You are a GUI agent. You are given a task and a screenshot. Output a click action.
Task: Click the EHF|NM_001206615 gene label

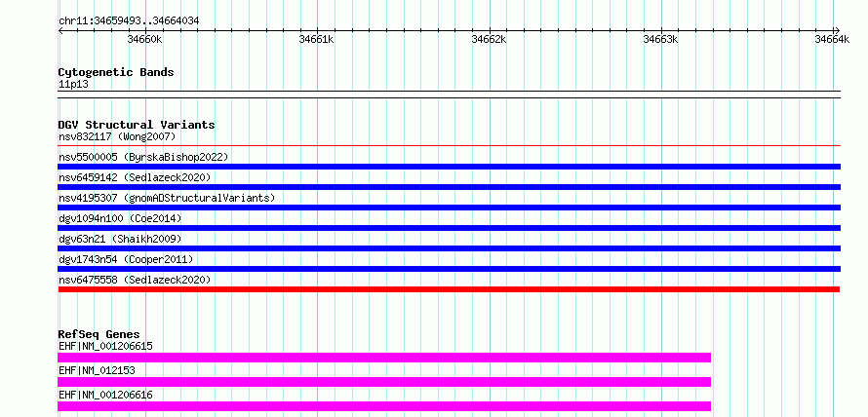tap(105, 346)
